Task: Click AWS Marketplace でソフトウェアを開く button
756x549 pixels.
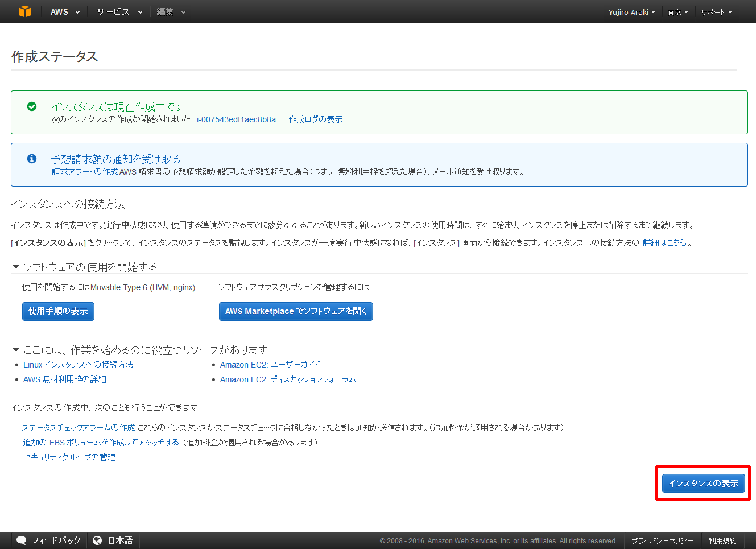Action: pyautogui.click(x=296, y=311)
